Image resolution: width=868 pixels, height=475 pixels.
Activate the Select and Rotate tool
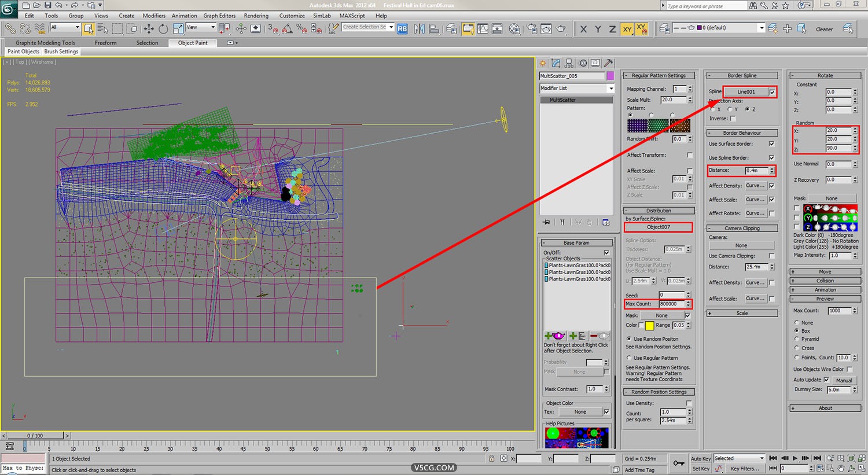click(x=163, y=28)
